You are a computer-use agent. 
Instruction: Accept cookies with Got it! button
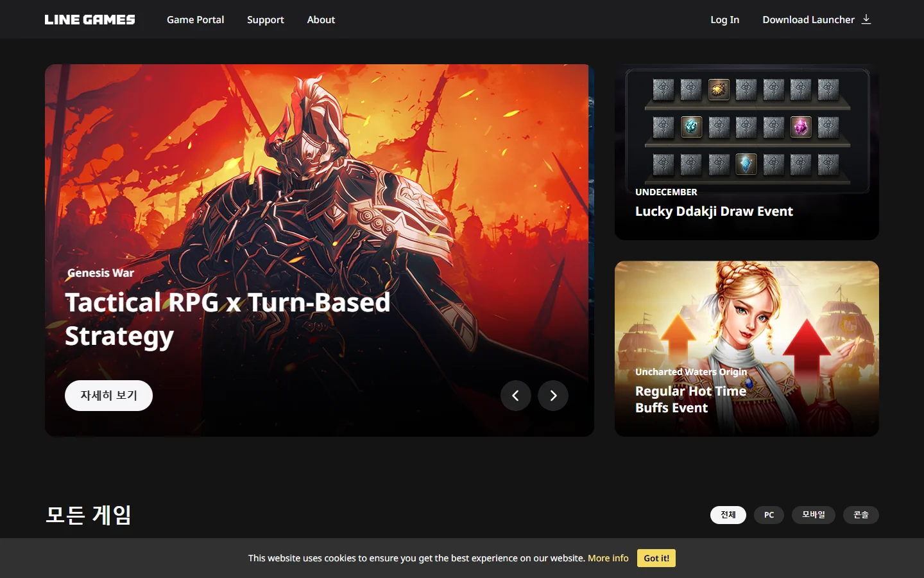point(656,558)
